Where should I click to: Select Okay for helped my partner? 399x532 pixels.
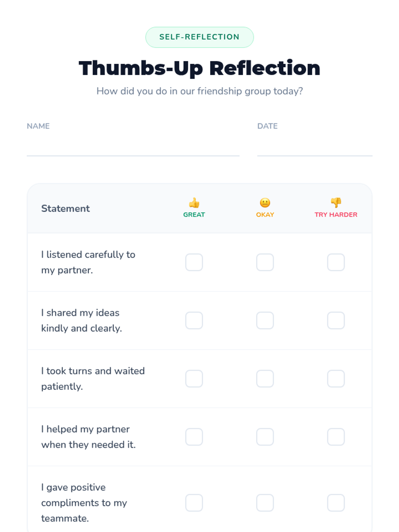265,437
